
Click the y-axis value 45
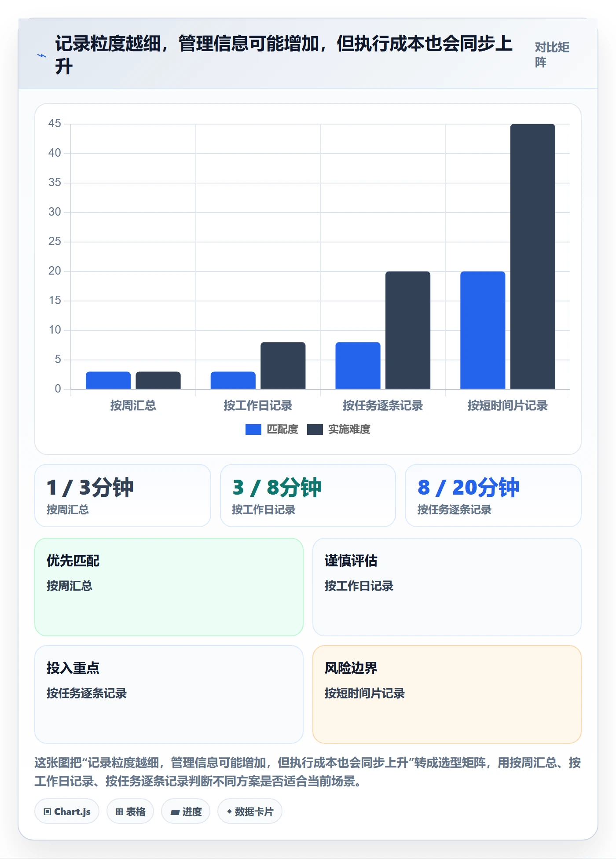(55, 123)
